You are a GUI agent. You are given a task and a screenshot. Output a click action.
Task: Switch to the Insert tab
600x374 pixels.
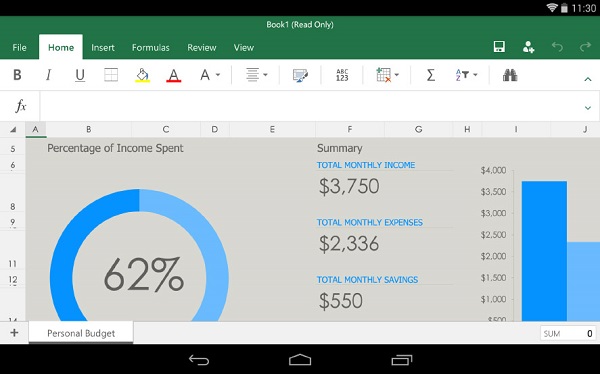(x=103, y=47)
